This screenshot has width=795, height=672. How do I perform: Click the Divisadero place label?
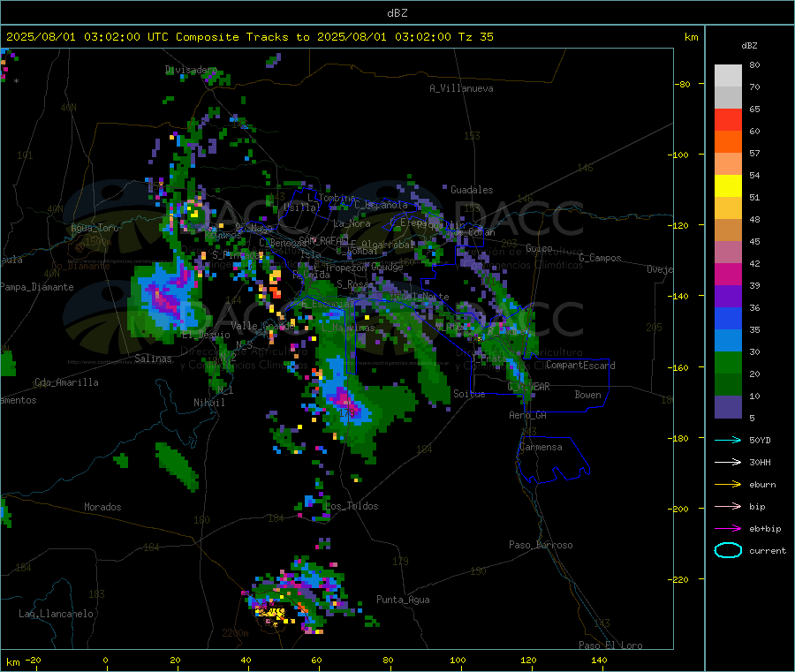pos(191,70)
